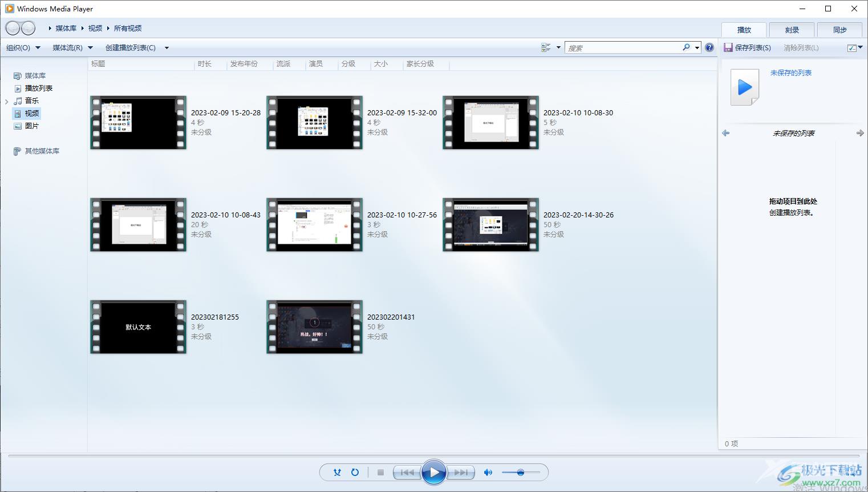The image size is (868, 492).
Task: Open the 创建播放列表 dropdown arrow
Action: pos(167,48)
